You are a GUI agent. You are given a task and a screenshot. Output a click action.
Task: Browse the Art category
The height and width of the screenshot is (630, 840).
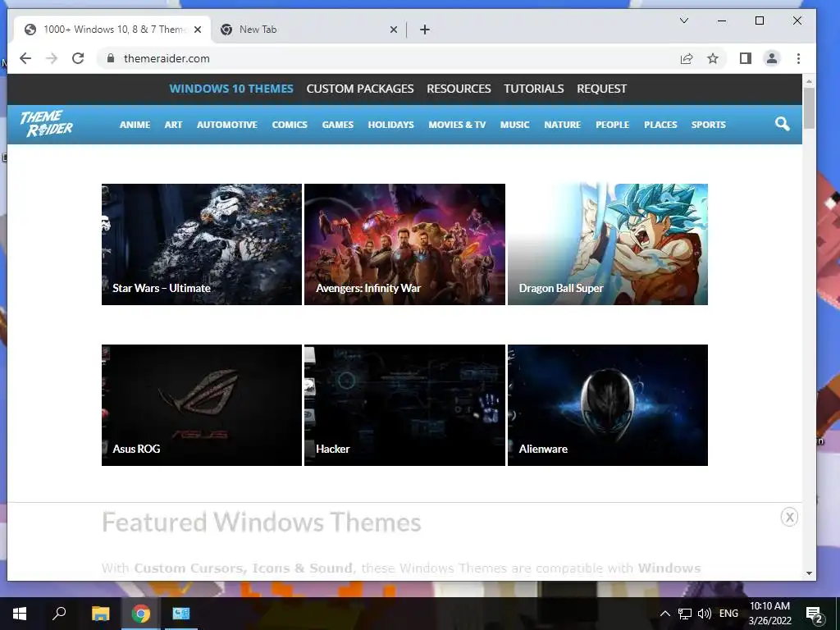173,125
